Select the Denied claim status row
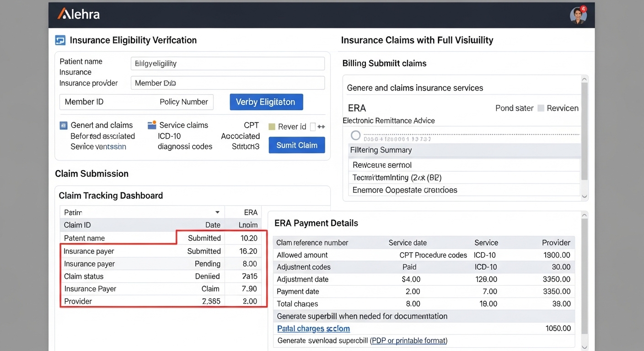The image size is (644, 351). [163, 277]
